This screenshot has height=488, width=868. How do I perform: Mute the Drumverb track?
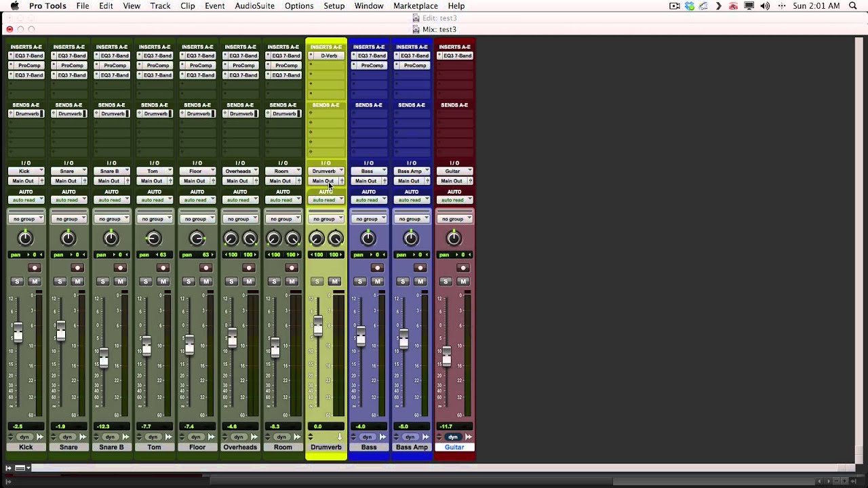(334, 281)
